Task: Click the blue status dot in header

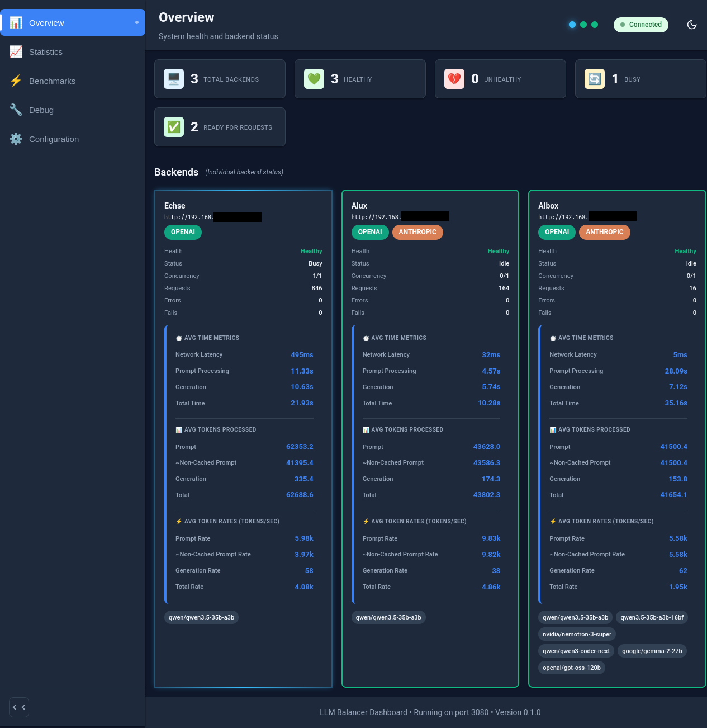Action: (x=572, y=25)
